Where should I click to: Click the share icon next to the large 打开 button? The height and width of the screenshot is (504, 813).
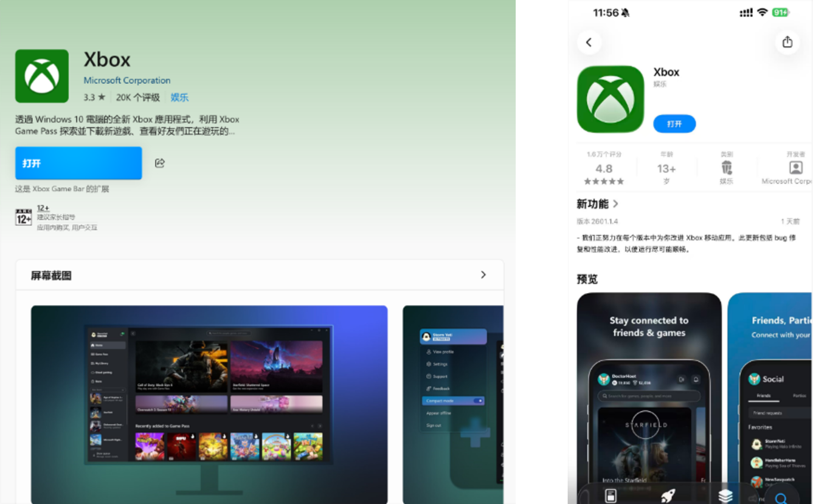point(159,163)
